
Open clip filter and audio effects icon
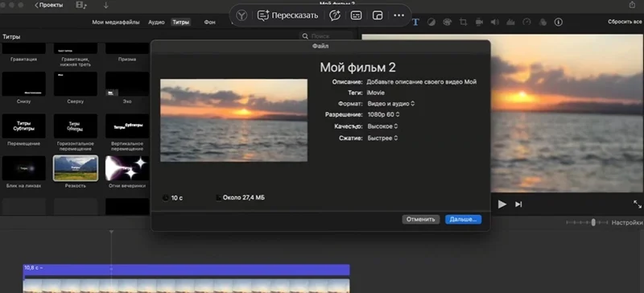[543, 23]
